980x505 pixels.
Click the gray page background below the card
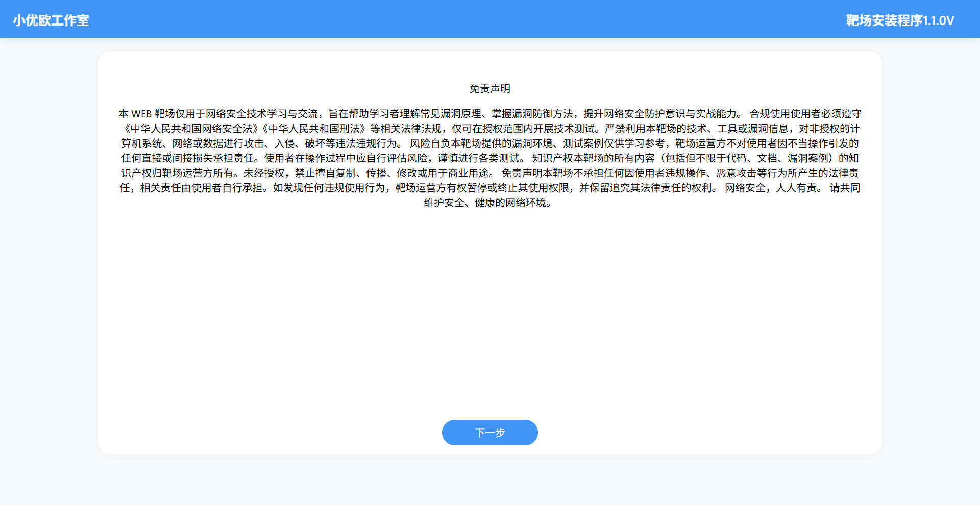coord(489,480)
